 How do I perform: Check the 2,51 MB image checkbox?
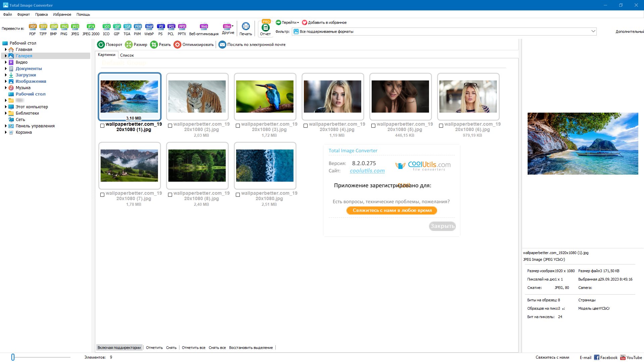click(x=238, y=195)
